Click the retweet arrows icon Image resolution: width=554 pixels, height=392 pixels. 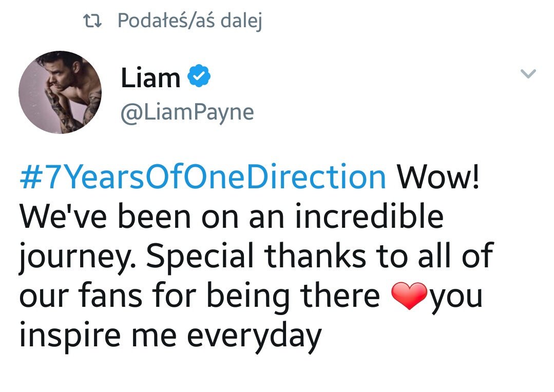click(92, 21)
